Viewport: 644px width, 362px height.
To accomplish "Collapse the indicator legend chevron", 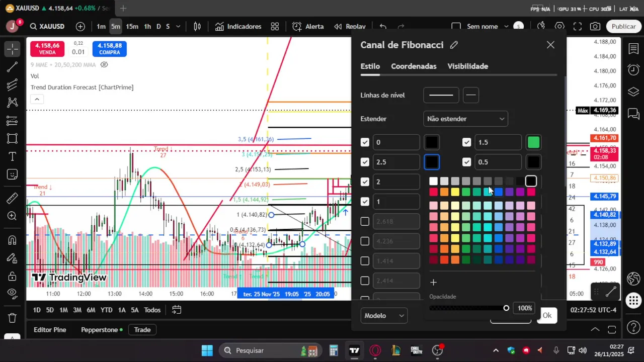I will point(37,99).
